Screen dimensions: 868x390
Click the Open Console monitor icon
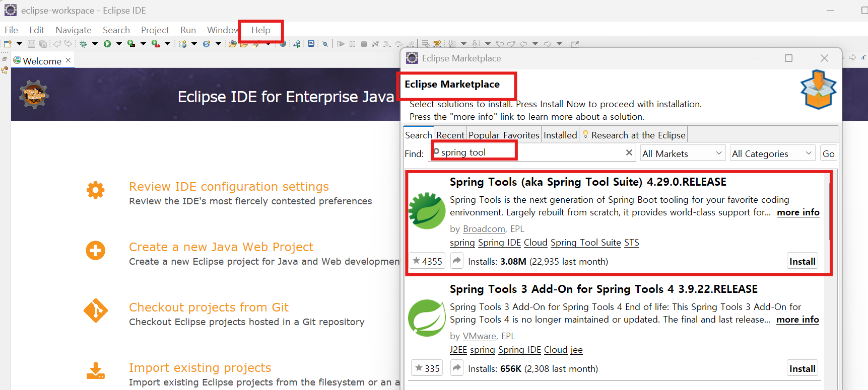pos(311,44)
